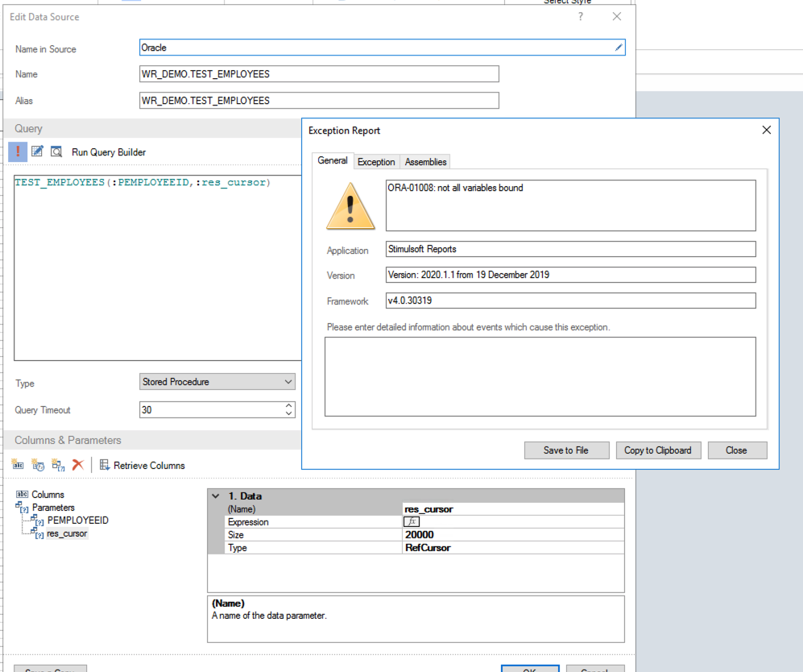Switch to the General tab

coord(333,160)
